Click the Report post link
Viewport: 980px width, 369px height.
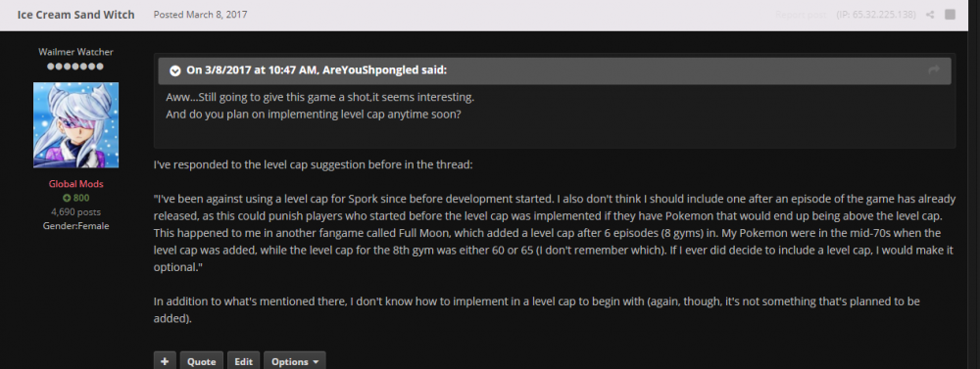pos(801,15)
